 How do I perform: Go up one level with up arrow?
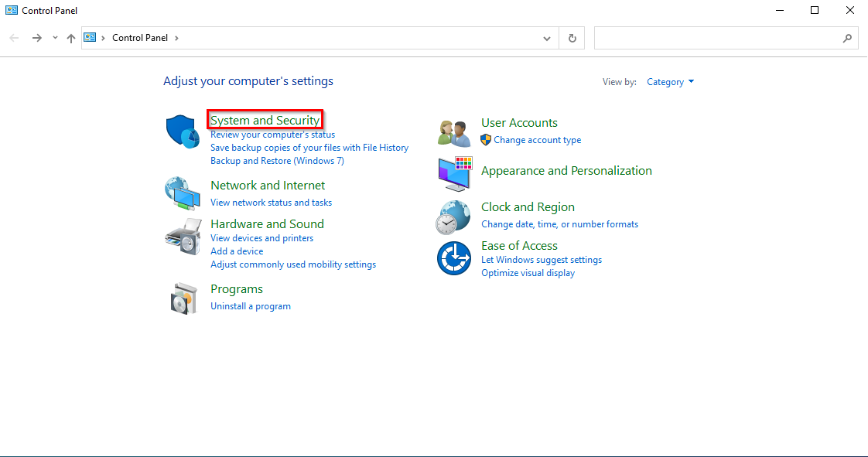click(71, 38)
